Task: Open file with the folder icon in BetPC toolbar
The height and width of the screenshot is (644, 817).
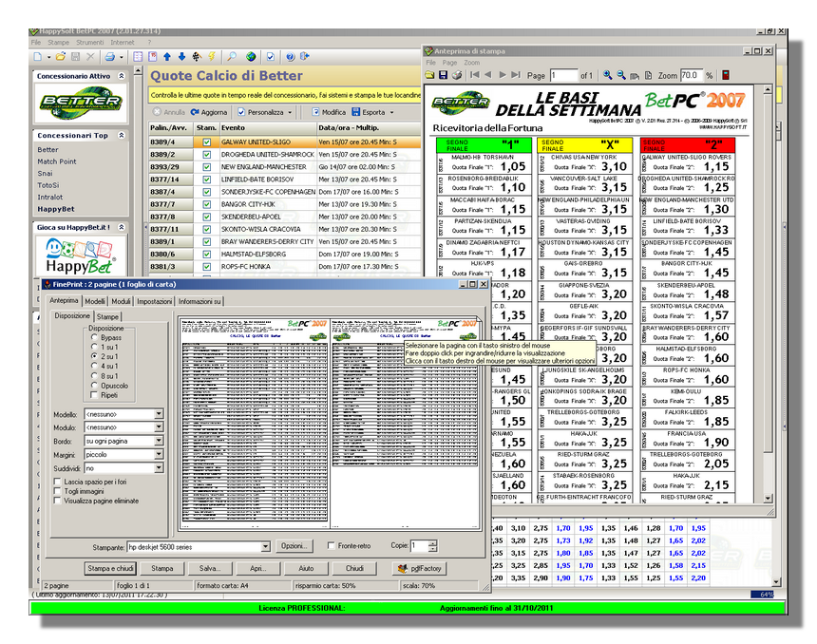Action: point(61,56)
